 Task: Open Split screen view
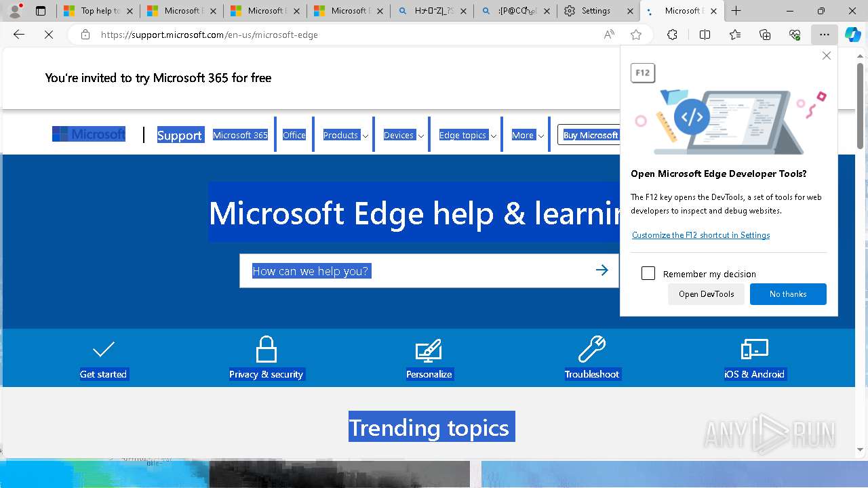[x=705, y=35]
